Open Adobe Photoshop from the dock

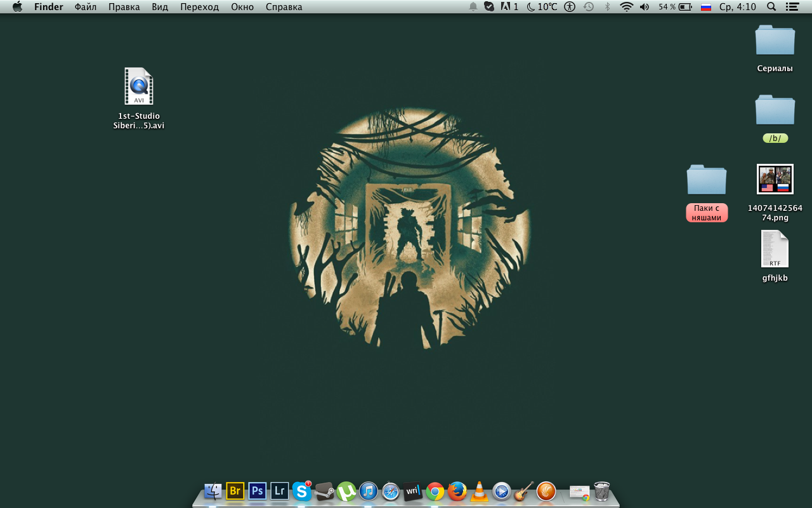click(x=257, y=491)
